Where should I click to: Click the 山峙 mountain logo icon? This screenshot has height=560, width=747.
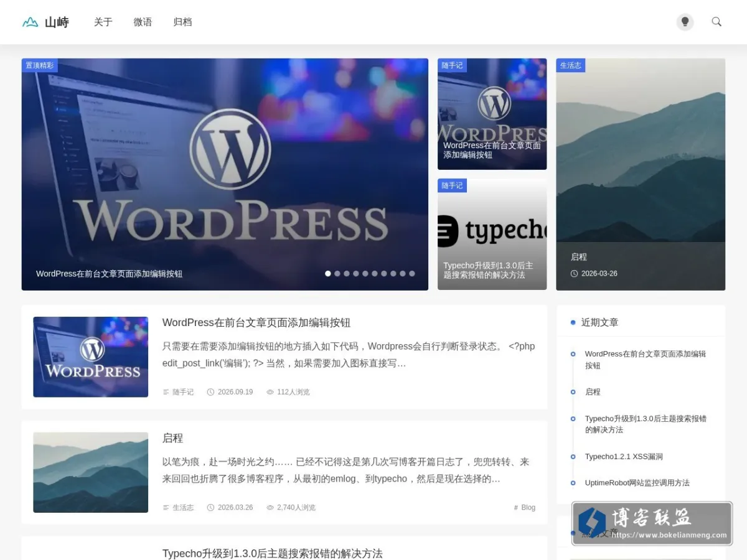(x=30, y=22)
